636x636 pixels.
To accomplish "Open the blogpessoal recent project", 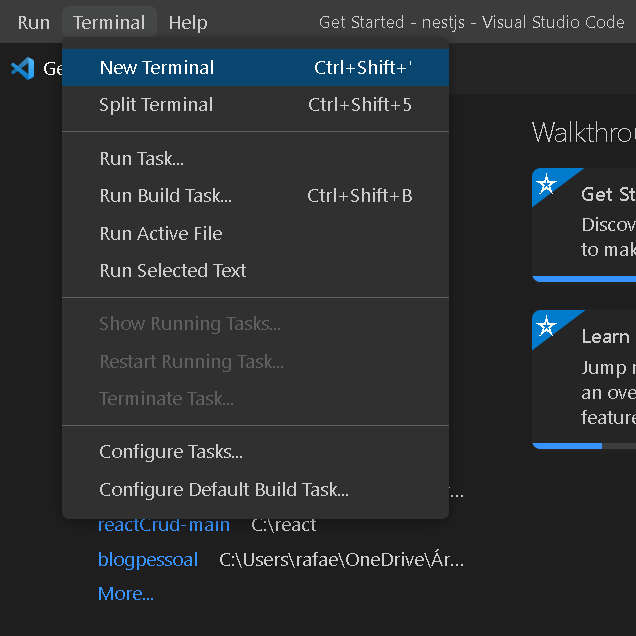I will pyautogui.click(x=148, y=560).
